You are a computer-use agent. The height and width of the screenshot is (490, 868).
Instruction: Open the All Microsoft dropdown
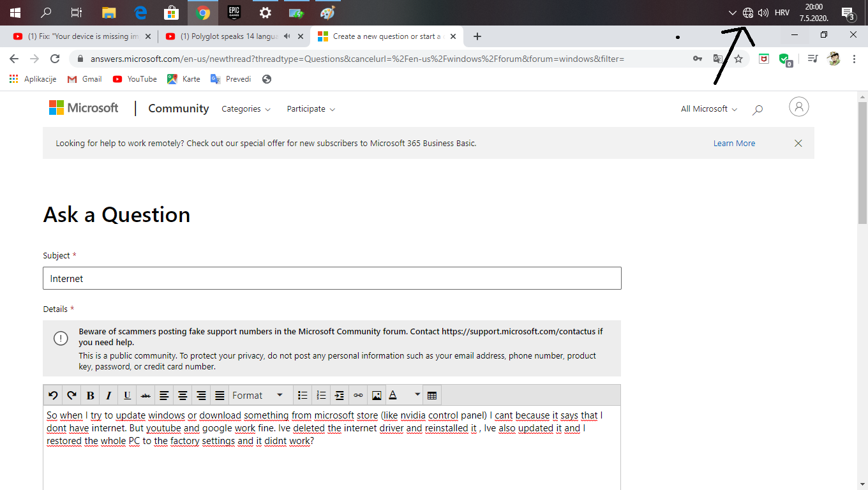coord(709,109)
